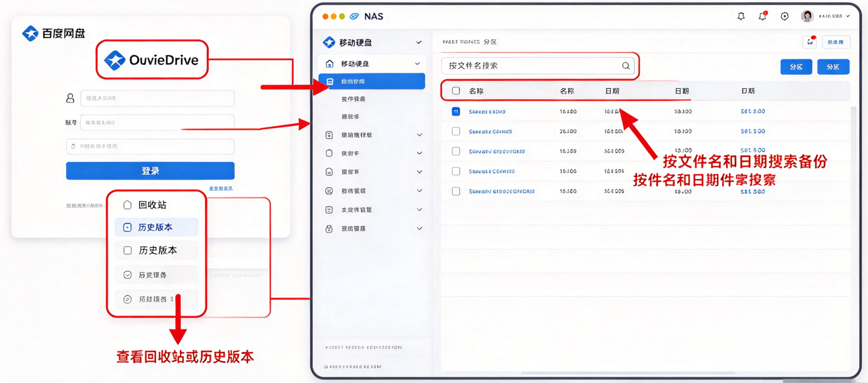The width and height of the screenshot is (868, 383).
Task: Click the blue 登录 button
Action: click(150, 171)
